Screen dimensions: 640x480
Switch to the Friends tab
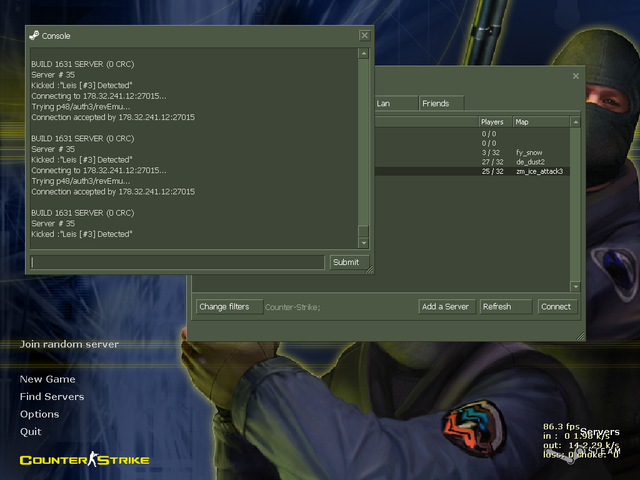tap(441, 103)
